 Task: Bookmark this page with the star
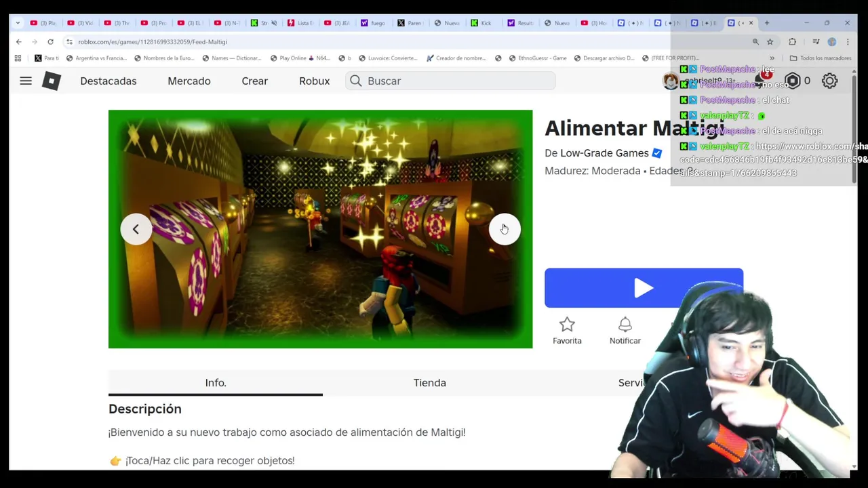[x=770, y=41]
